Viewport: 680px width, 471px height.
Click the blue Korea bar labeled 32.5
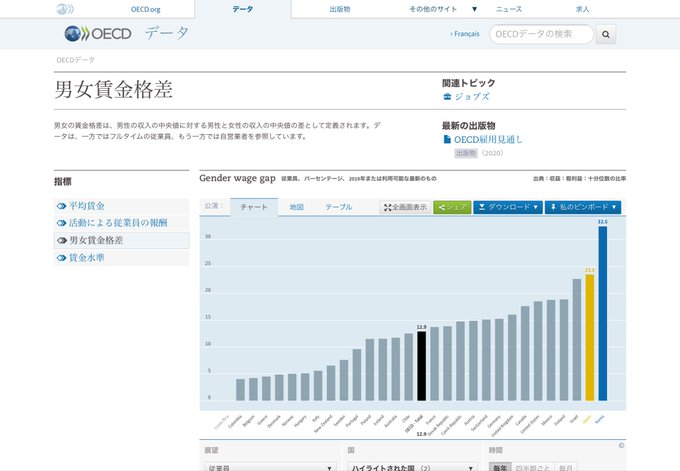602,313
